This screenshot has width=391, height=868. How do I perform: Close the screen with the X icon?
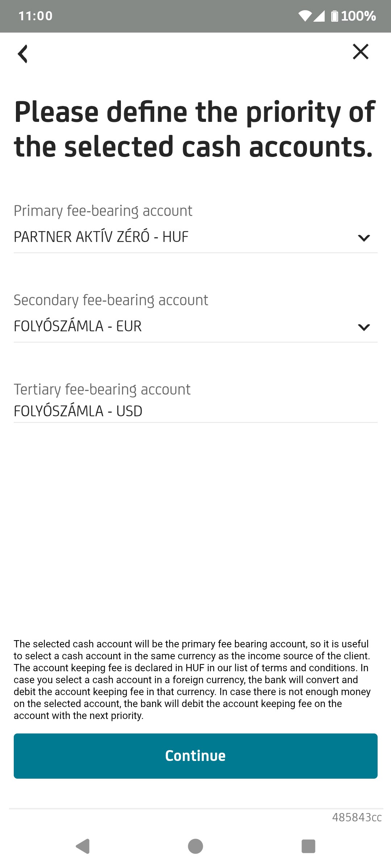pos(361,52)
